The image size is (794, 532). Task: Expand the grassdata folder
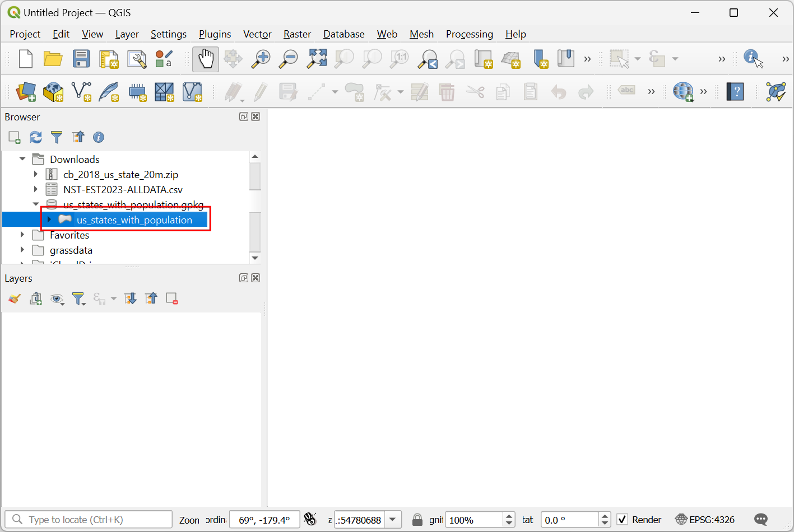point(22,250)
